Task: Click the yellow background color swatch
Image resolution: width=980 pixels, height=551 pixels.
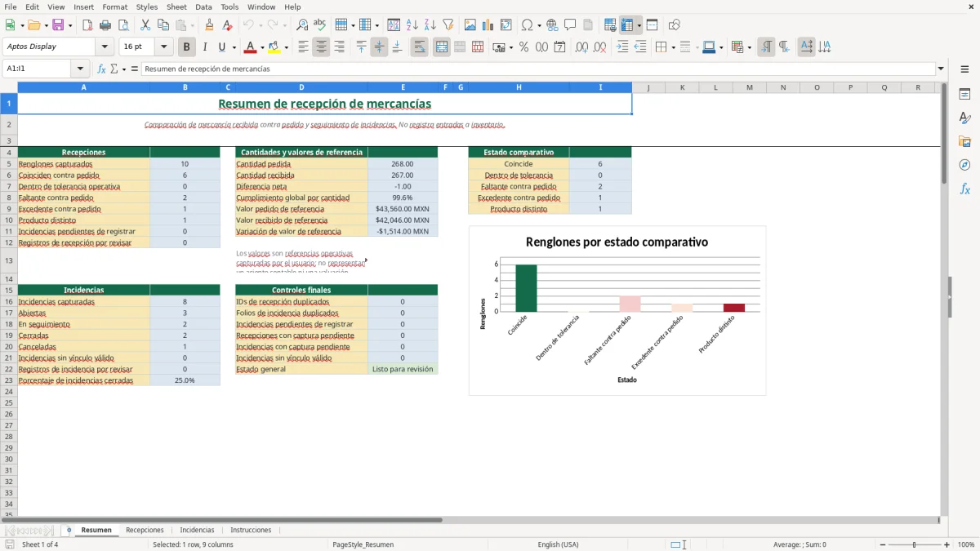Action: 274,47
